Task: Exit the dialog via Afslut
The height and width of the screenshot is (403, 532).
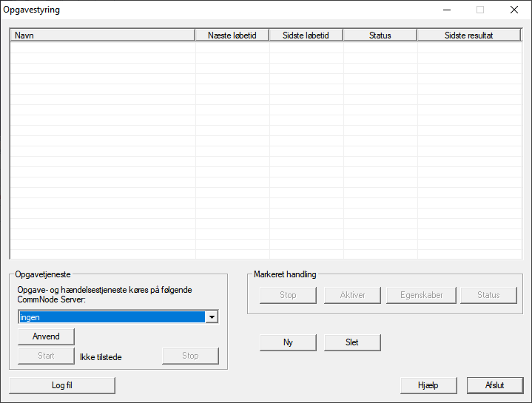Action: [494, 385]
